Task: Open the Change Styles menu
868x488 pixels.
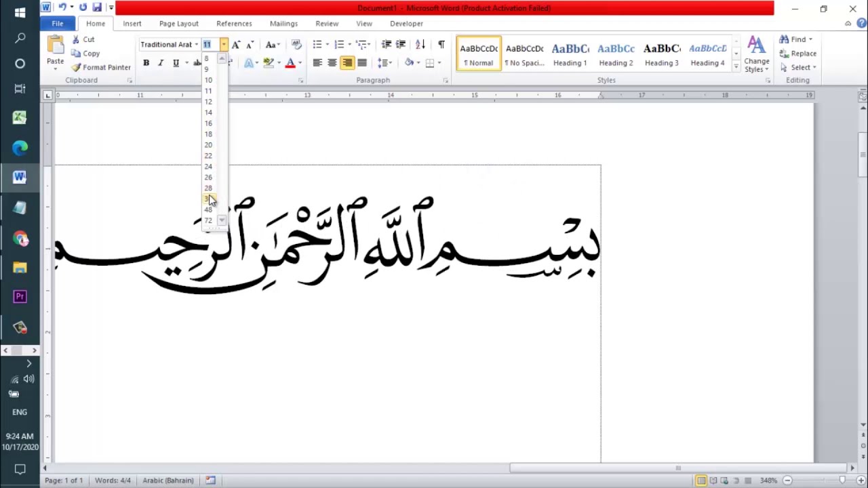Action: tap(756, 54)
